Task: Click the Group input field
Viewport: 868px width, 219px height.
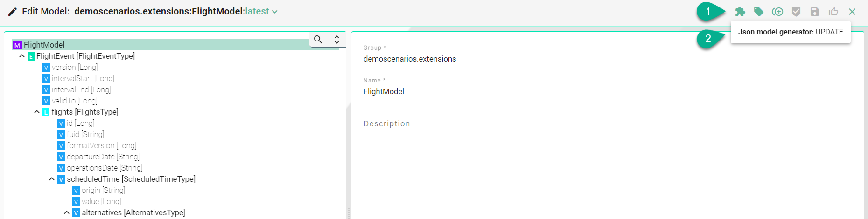Action: [607, 59]
